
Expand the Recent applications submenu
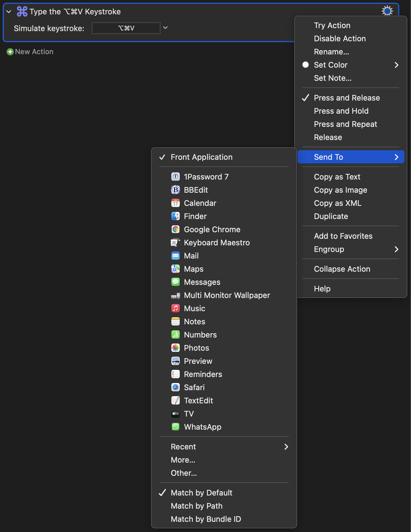[224, 447]
